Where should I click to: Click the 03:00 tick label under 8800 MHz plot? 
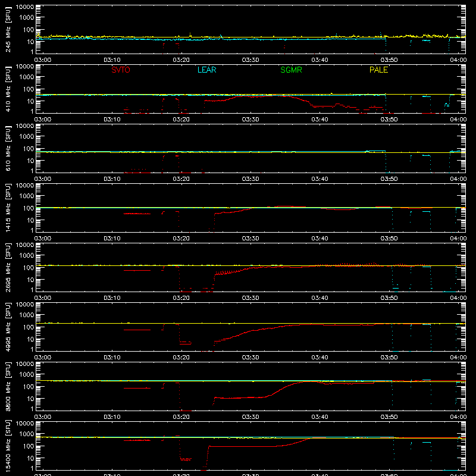click(x=43, y=417)
